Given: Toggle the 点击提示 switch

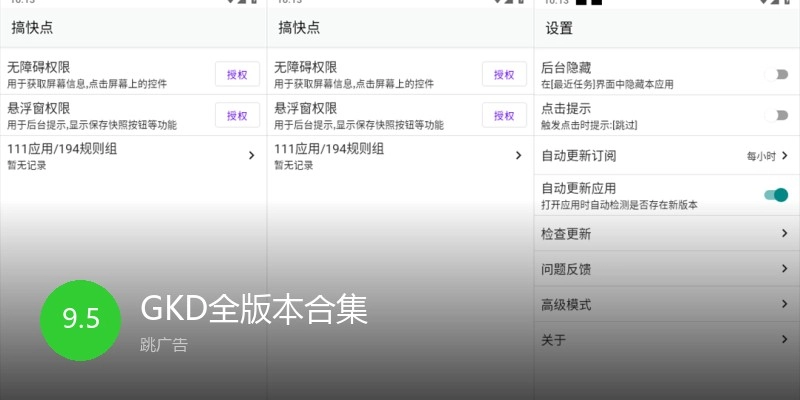Looking at the screenshot, I should (x=777, y=115).
